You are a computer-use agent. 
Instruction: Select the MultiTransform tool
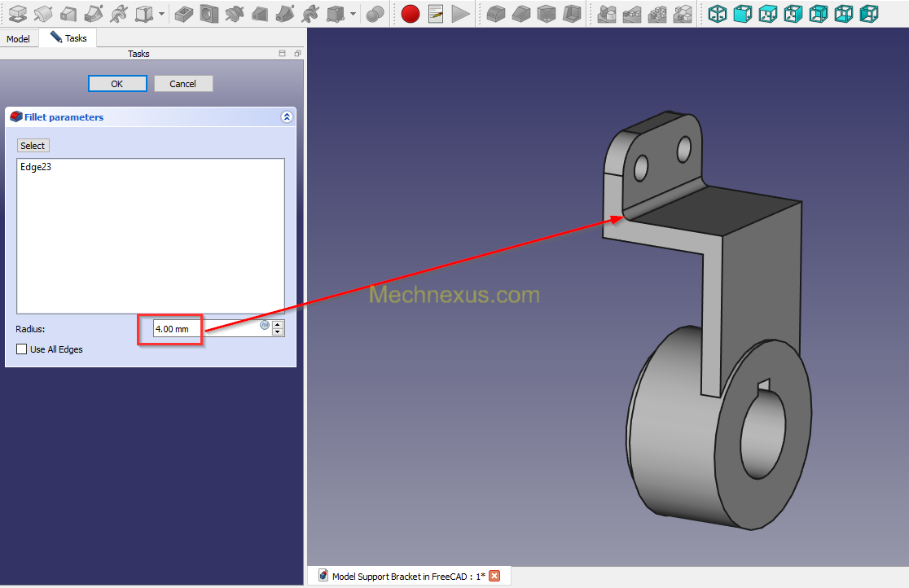coord(683,13)
